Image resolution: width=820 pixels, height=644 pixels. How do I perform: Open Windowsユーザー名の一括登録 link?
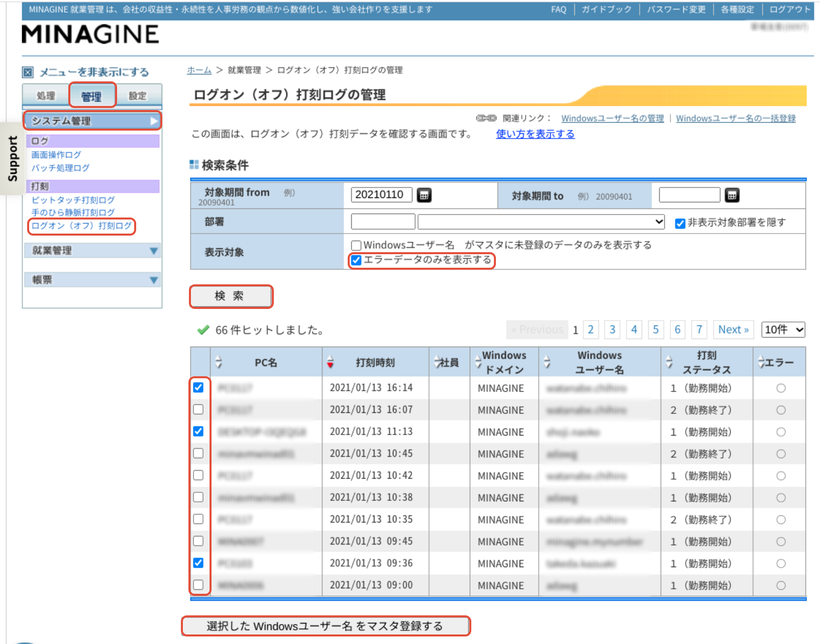point(736,119)
